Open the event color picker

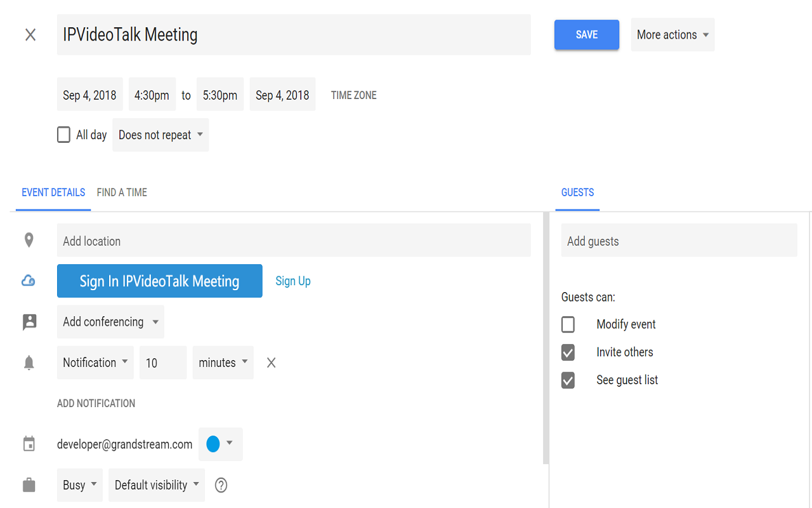220,444
